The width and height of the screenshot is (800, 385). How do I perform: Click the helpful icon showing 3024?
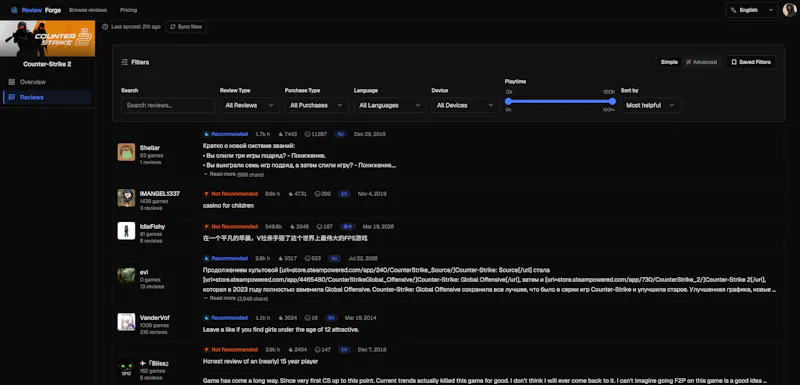tap(281, 318)
